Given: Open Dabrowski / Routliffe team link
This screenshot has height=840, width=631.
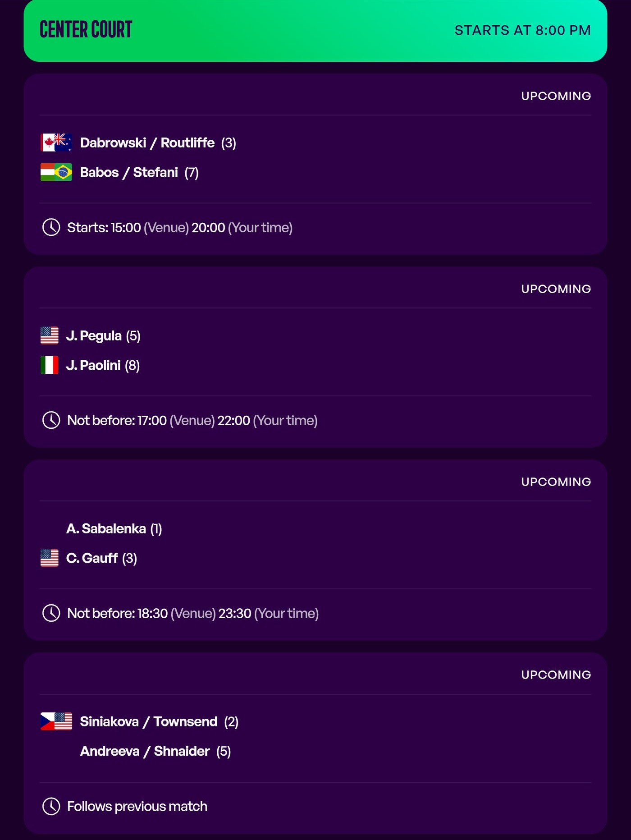Looking at the screenshot, I should (x=147, y=143).
